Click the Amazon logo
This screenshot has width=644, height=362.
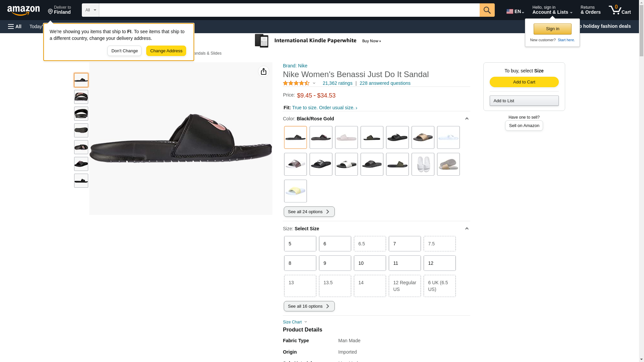tap(23, 10)
